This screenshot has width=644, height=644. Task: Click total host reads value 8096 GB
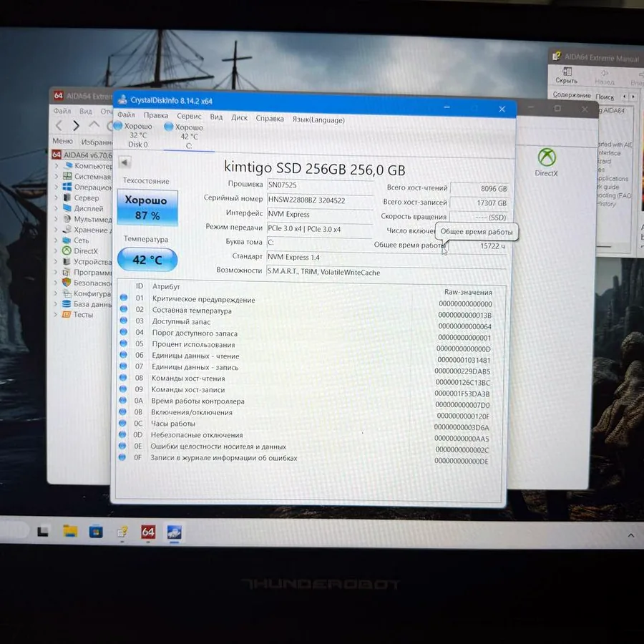pyautogui.click(x=479, y=188)
